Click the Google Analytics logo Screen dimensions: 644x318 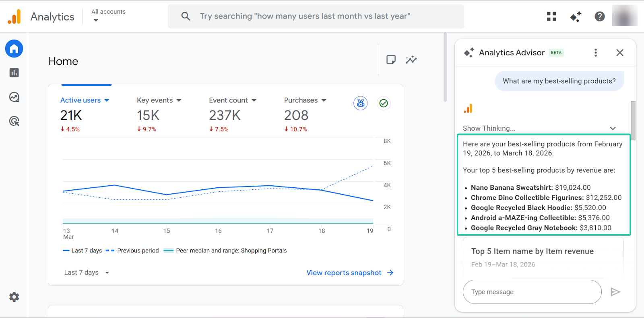(x=14, y=16)
